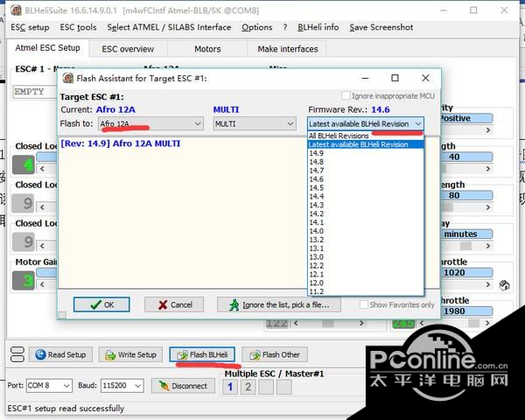Viewport: 525px width, 420px height.
Task: Confirm with the OK button
Action: click(101, 304)
